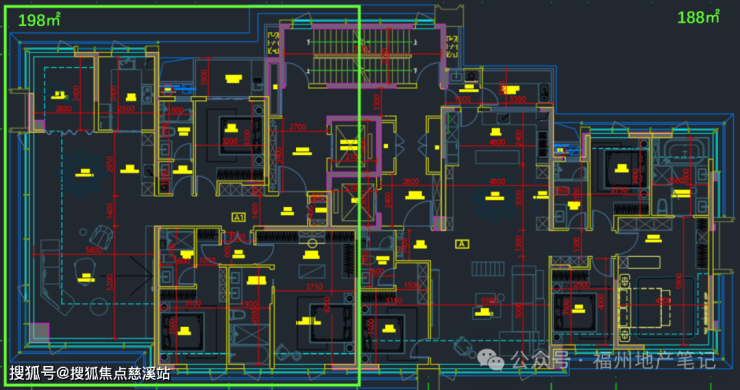
Task: Select the upper elevator shaft X symbol
Action: pyautogui.click(x=350, y=145)
